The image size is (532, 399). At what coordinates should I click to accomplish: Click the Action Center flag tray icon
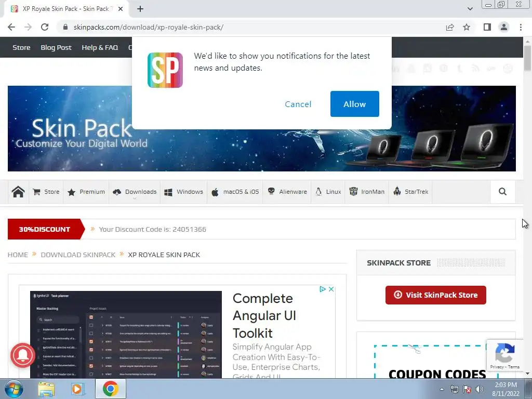pyautogui.click(x=467, y=389)
